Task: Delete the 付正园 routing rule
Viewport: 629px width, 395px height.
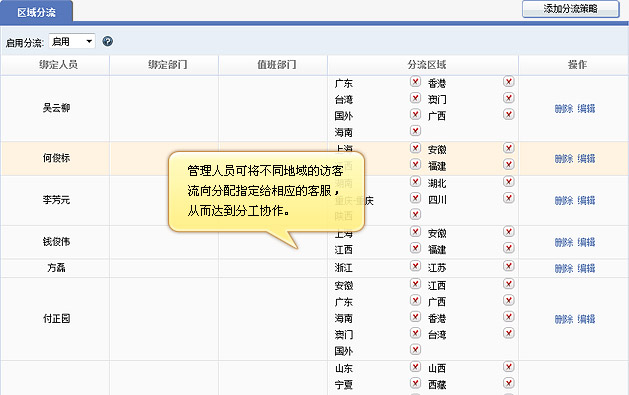Action: pyautogui.click(x=564, y=319)
